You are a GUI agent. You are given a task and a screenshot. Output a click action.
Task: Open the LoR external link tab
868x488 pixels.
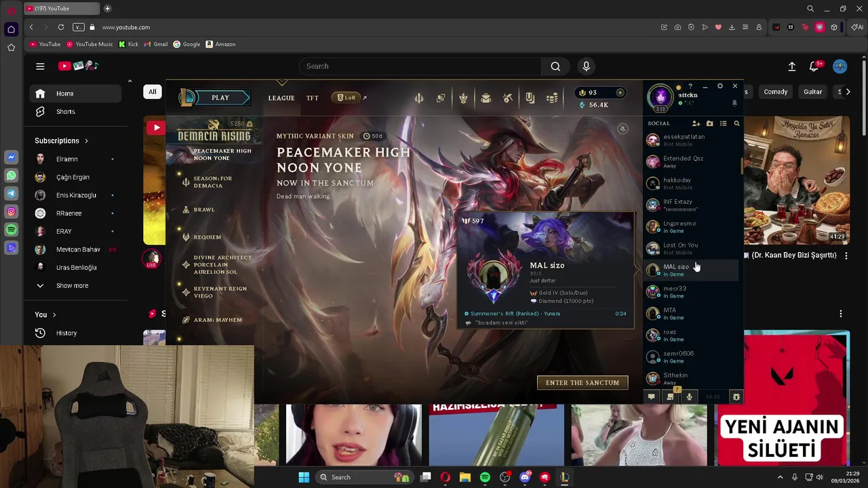(349, 98)
